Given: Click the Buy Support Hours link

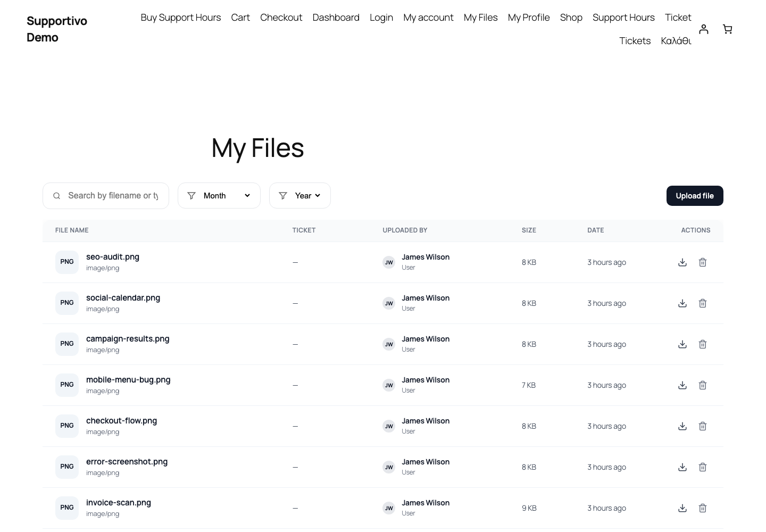Looking at the screenshot, I should pos(181,18).
